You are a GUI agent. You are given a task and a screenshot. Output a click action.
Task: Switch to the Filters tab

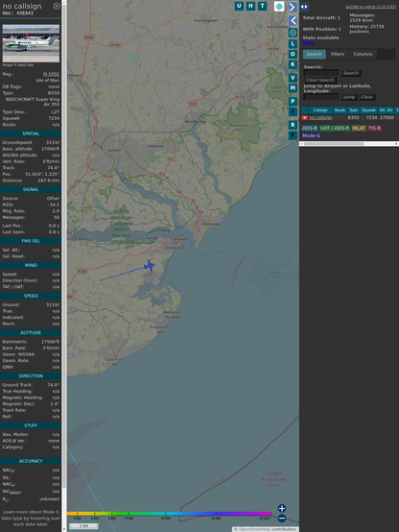pos(338,55)
